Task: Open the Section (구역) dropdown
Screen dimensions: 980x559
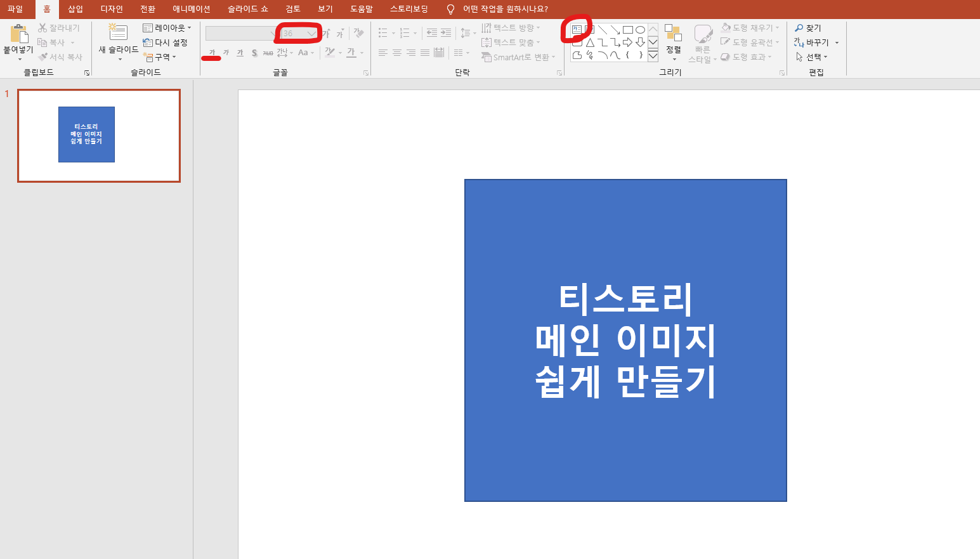Action: (x=159, y=57)
